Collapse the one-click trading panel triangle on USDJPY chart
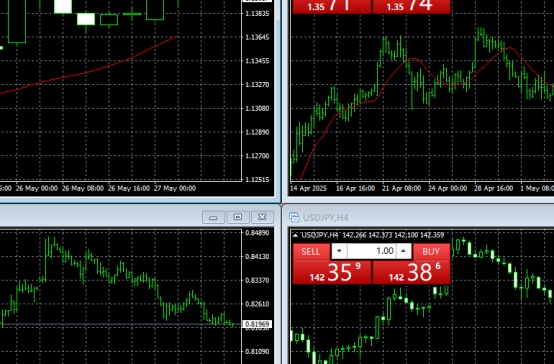Screen dimensions: 554x364 coord(295,235)
